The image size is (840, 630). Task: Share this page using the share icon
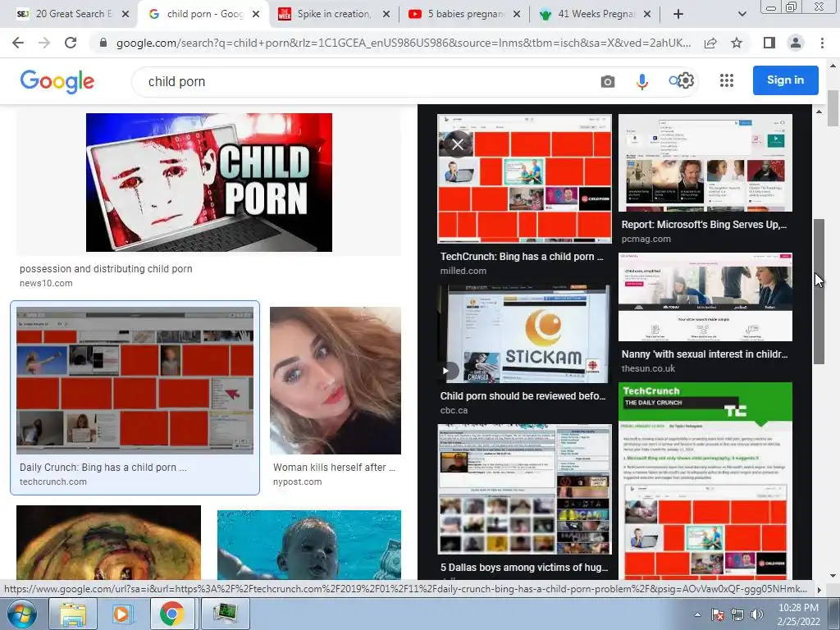point(710,43)
